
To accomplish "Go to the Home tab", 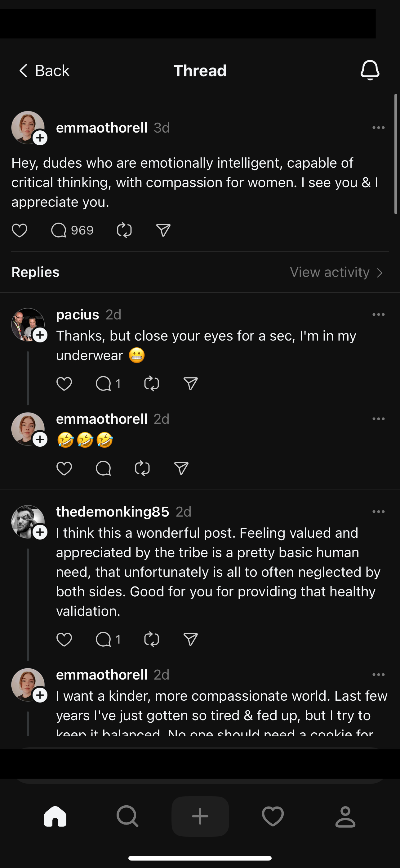I will (55, 816).
